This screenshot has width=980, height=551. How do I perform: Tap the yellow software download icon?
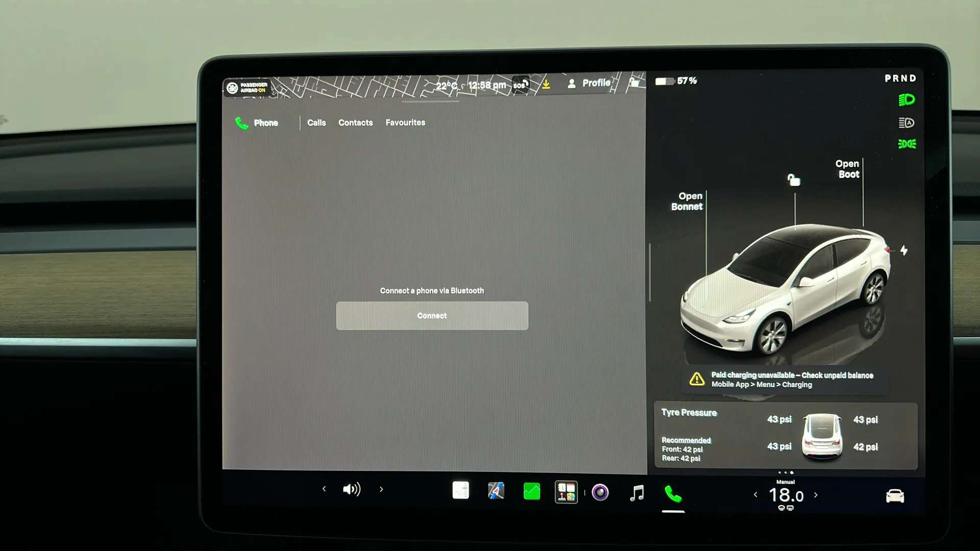click(546, 84)
